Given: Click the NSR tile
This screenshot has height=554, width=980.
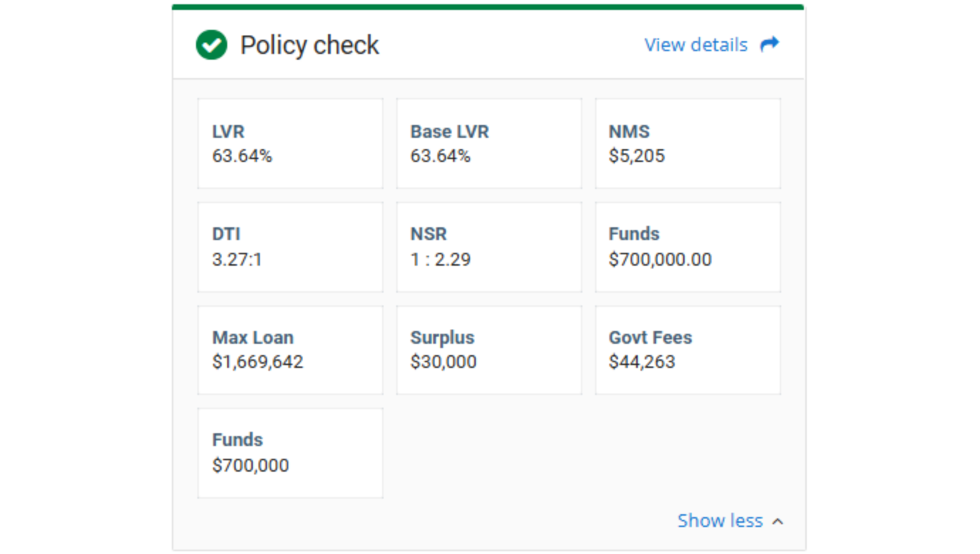Looking at the screenshot, I should tap(489, 247).
